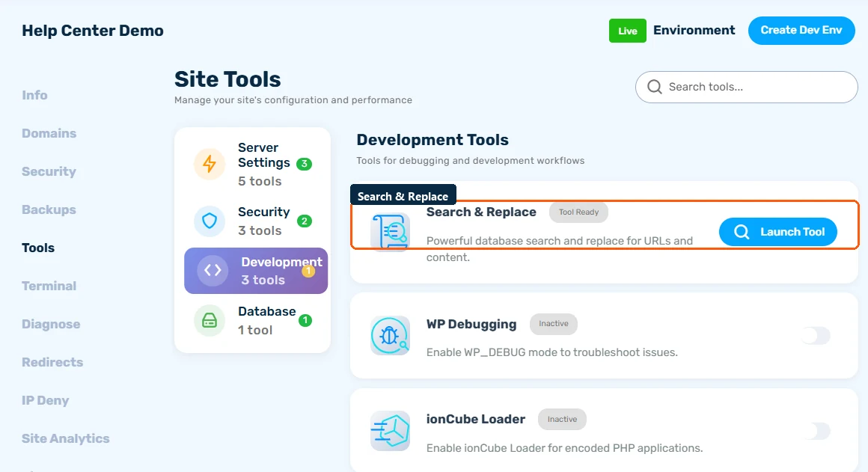Click 'Manage your site's configuration and performance' subtitle

tap(293, 100)
